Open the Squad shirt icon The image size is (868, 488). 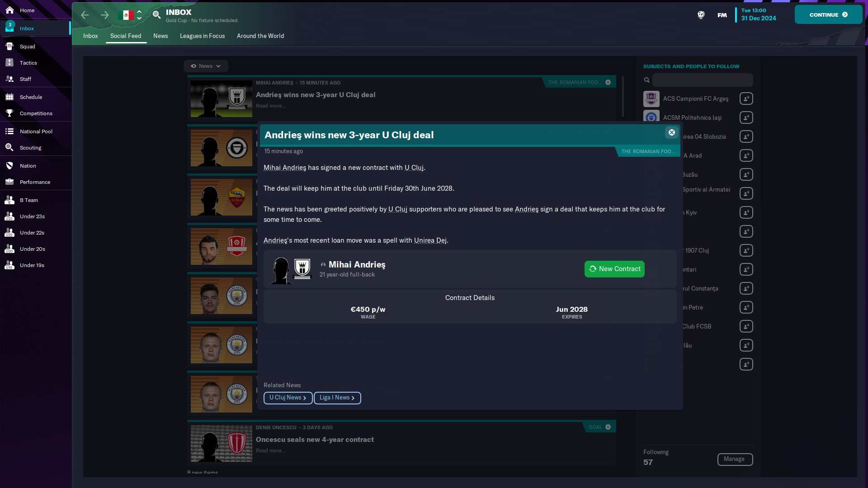click(9, 46)
